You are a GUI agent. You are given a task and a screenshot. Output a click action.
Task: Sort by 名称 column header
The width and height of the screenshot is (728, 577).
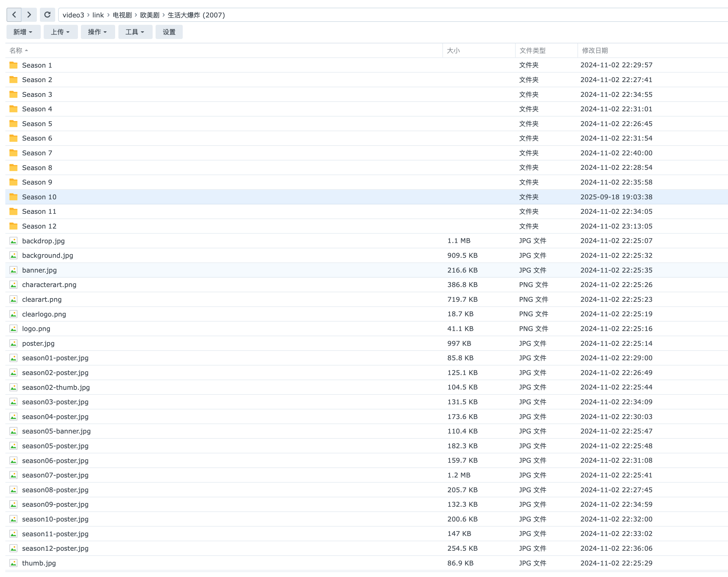[16, 51]
